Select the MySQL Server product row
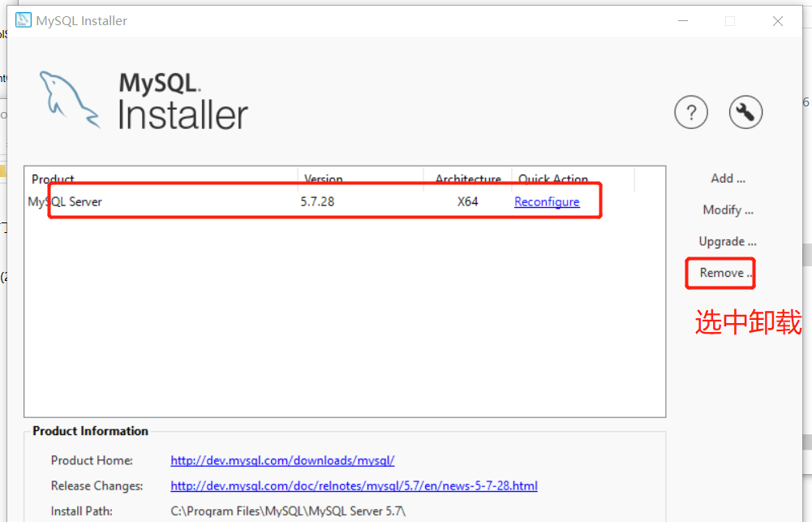 [x=345, y=201]
